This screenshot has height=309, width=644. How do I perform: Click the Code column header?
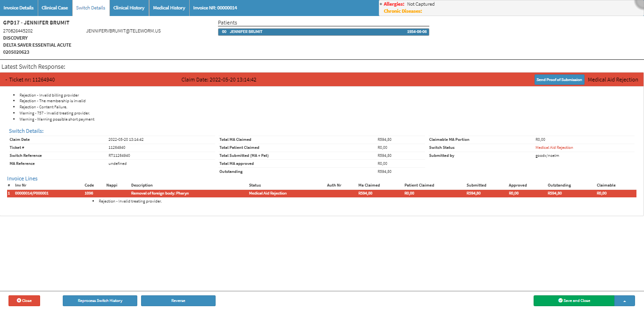89,185
